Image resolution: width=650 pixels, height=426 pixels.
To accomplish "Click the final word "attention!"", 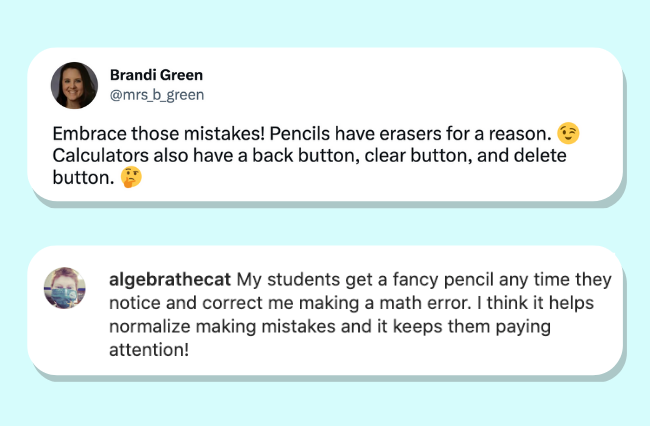I will click(148, 350).
